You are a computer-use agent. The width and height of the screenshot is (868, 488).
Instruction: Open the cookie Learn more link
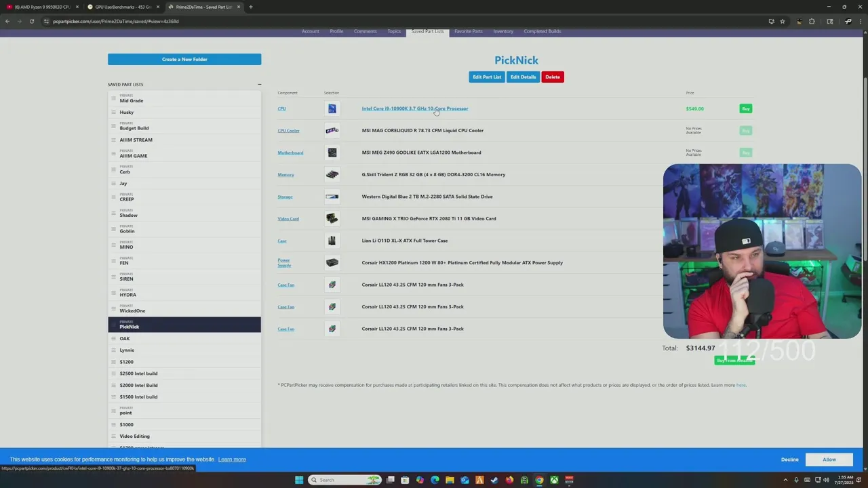[x=232, y=460]
